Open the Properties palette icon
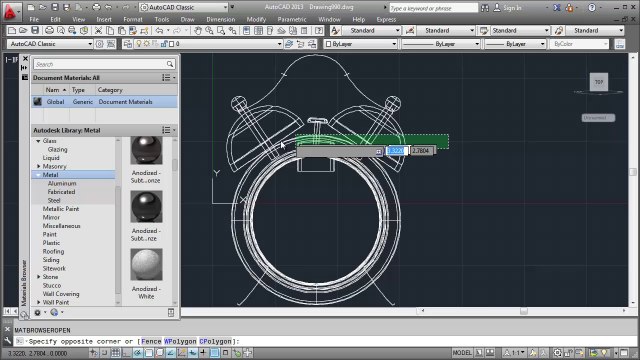The image size is (640, 360). tap(247, 31)
